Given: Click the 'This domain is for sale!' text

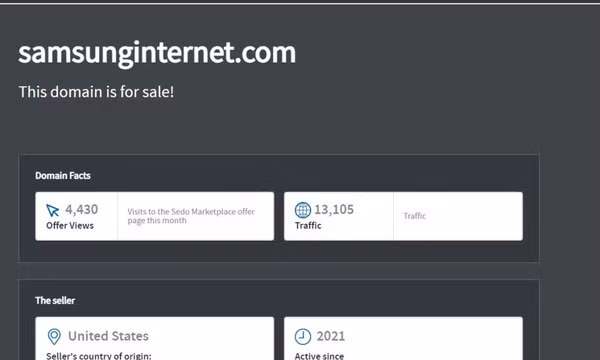Looking at the screenshot, I should tap(96, 92).
